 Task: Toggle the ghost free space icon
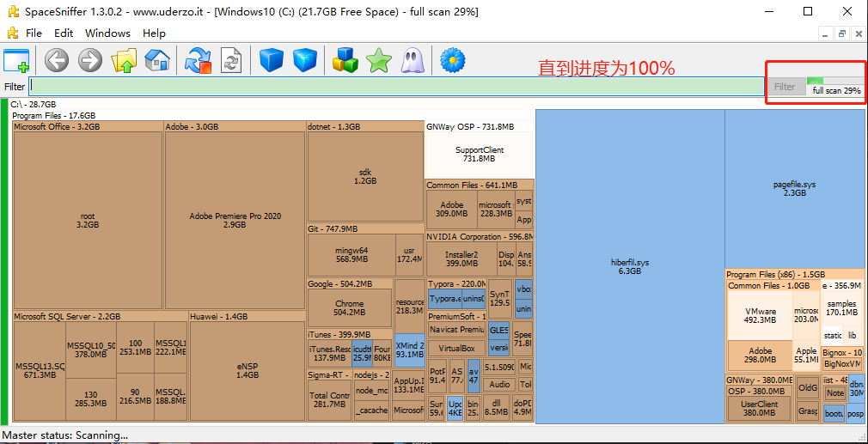[413, 60]
